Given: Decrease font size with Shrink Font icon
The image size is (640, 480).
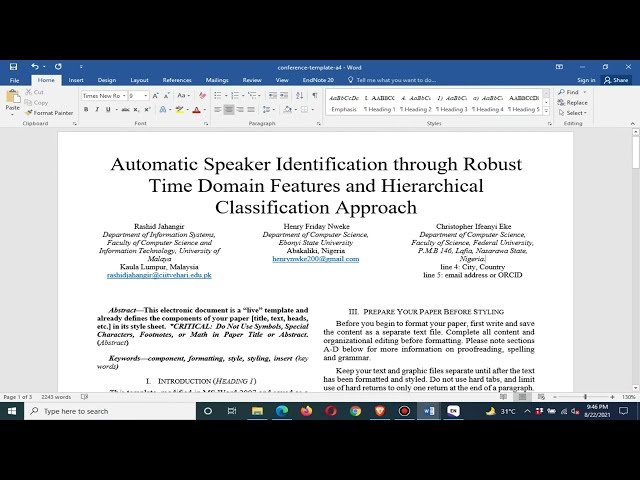Looking at the screenshot, I should (x=167, y=96).
